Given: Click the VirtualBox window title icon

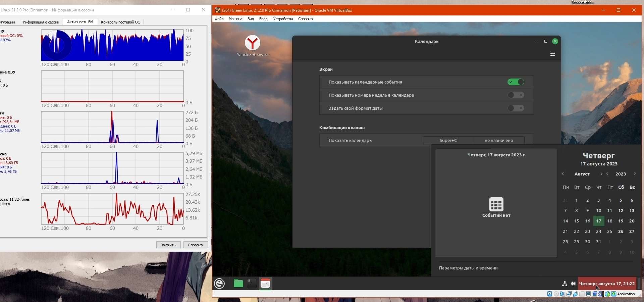Looking at the screenshot, I should [218, 10].
